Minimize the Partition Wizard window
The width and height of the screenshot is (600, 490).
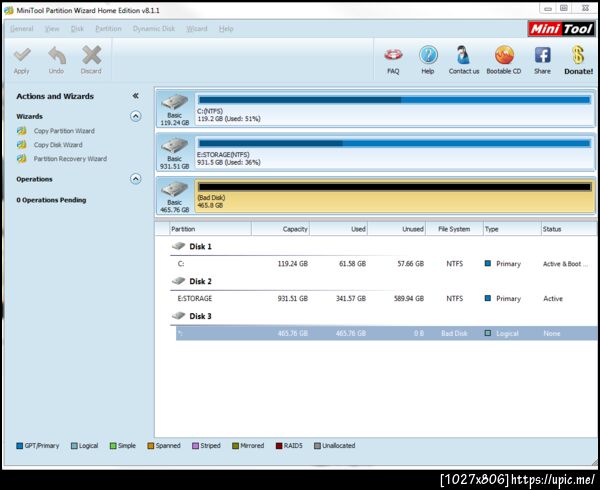click(548, 8)
